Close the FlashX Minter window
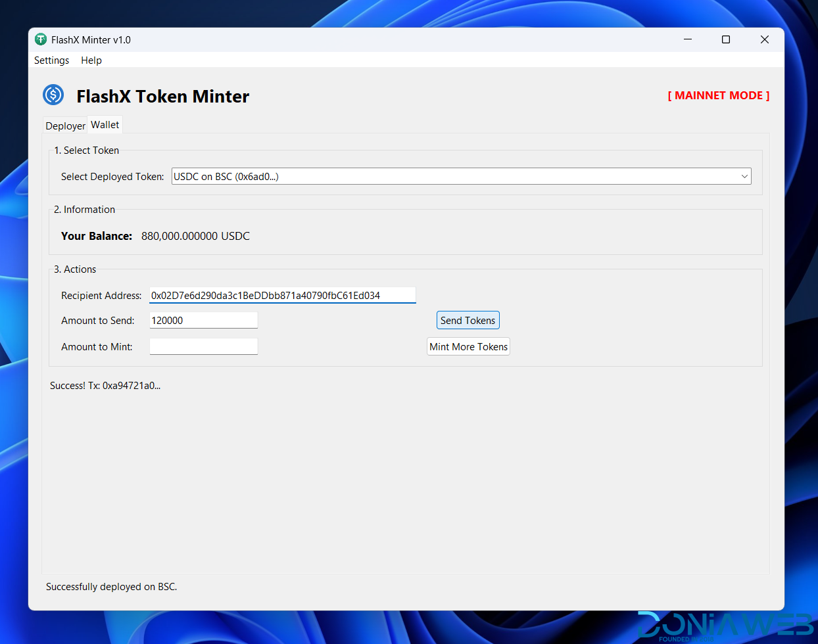Image resolution: width=818 pixels, height=644 pixels. 764,39
